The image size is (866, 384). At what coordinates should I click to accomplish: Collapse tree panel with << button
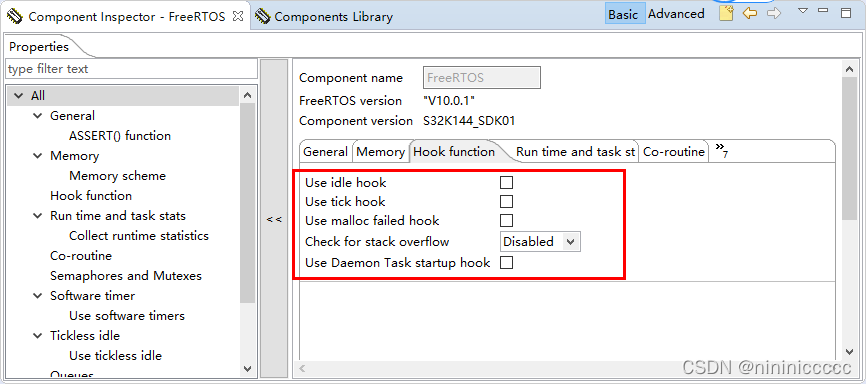274,219
